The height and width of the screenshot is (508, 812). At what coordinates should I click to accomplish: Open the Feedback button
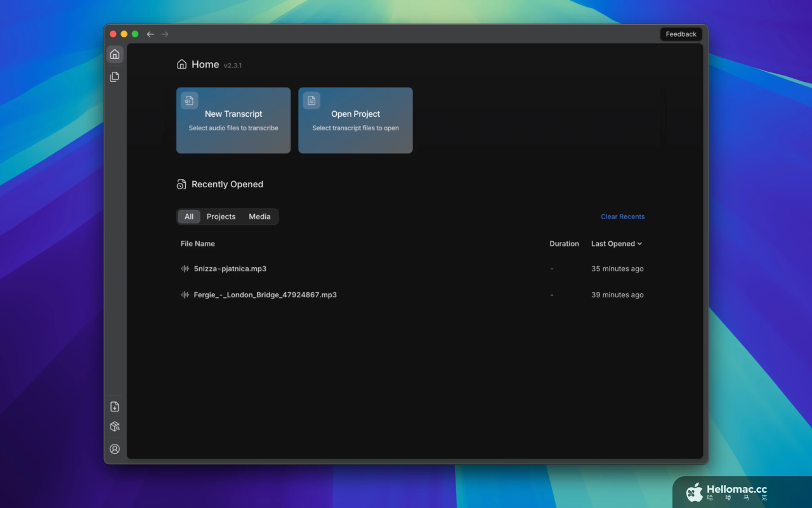[681, 34]
